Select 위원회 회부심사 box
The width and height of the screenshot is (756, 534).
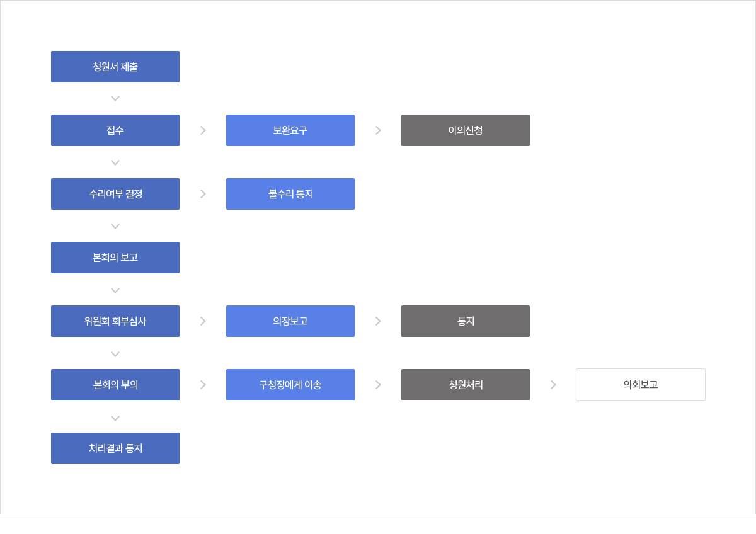coord(115,321)
